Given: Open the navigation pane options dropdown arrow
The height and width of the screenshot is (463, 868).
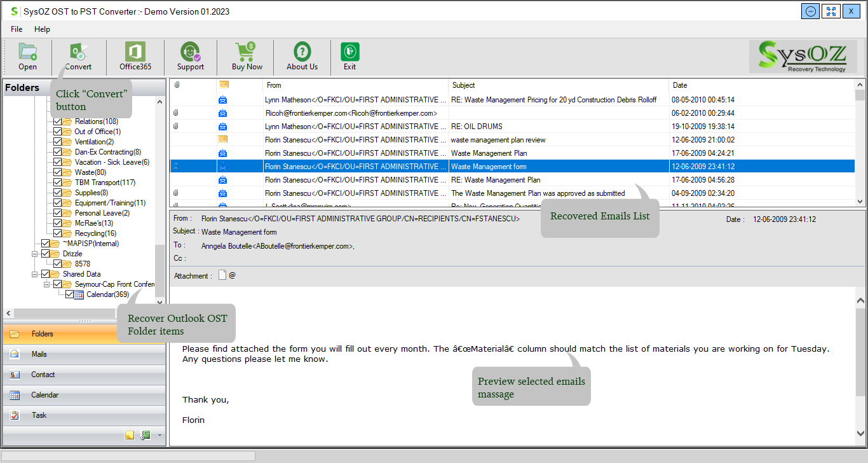Looking at the screenshot, I should (x=159, y=436).
